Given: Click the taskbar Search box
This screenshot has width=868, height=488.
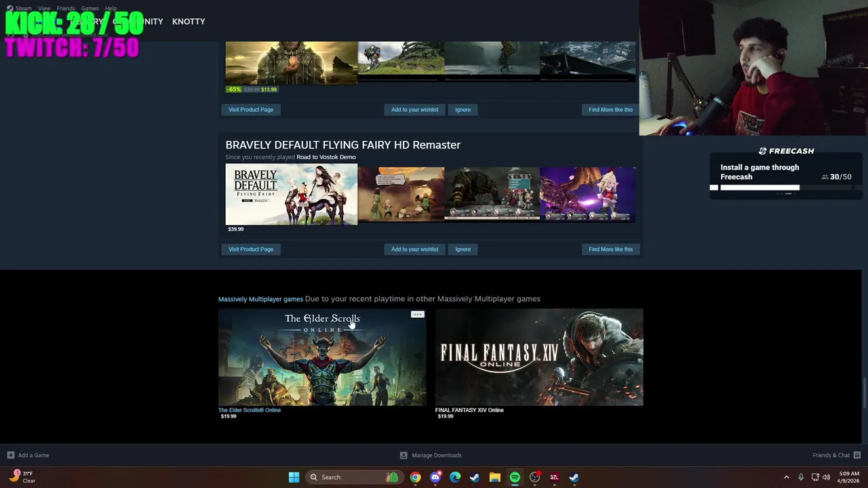Looking at the screenshot, I should coord(355,477).
